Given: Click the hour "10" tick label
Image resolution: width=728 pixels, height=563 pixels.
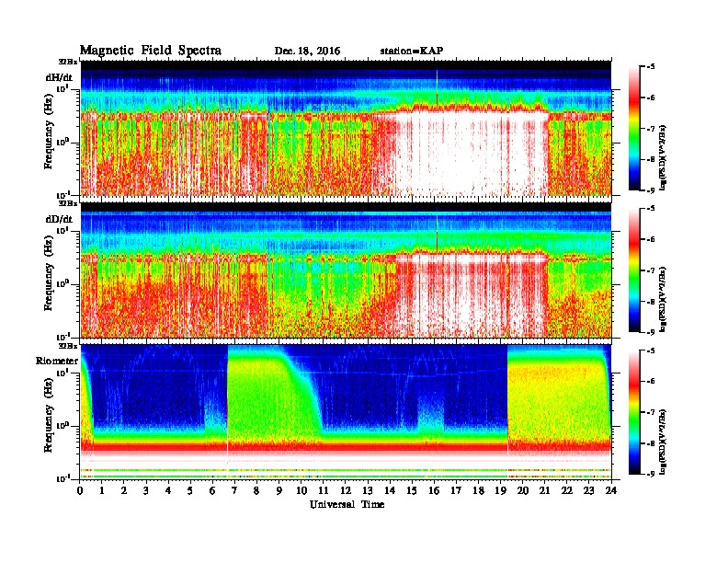Looking at the screenshot, I should [301, 490].
